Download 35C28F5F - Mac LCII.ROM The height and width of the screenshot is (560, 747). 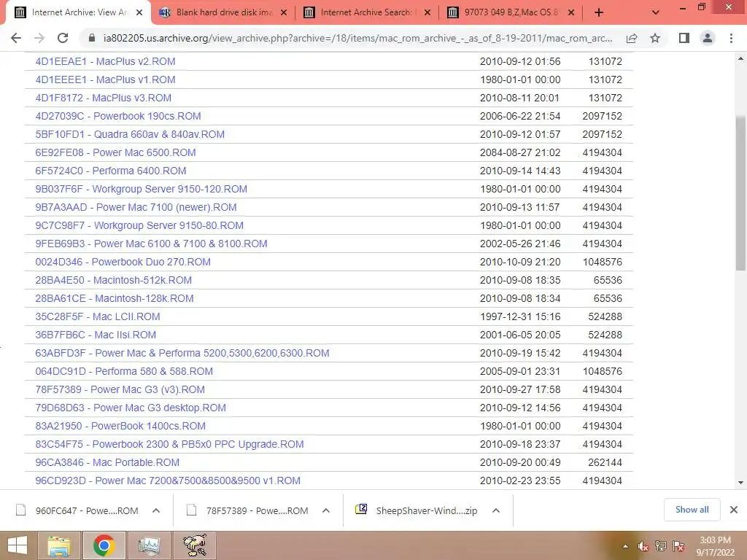click(98, 316)
